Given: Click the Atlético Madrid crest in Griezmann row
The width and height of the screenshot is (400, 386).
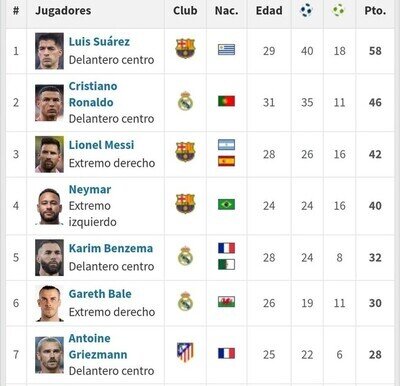Looking at the screenshot, I should point(185,352).
